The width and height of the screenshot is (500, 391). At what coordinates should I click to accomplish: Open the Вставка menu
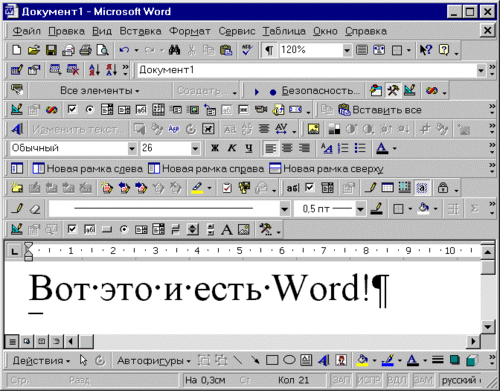pyautogui.click(x=140, y=31)
